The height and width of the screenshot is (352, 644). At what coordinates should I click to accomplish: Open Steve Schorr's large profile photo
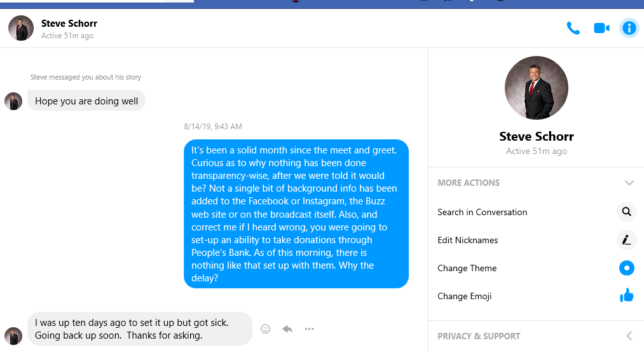pos(536,88)
